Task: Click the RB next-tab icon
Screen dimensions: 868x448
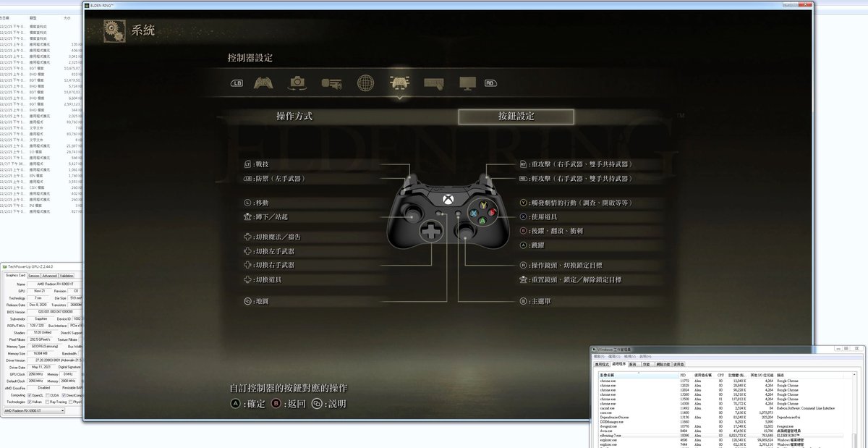Action: pyautogui.click(x=491, y=83)
